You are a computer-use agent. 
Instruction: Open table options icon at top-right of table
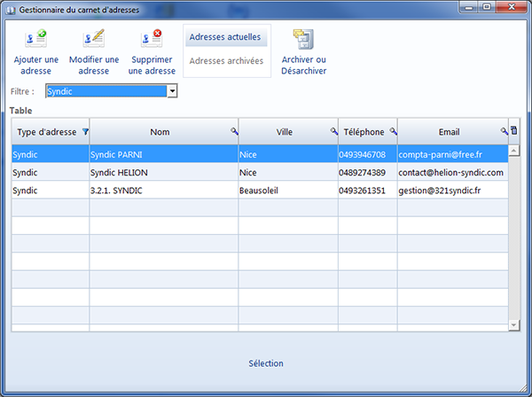tap(514, 131)
